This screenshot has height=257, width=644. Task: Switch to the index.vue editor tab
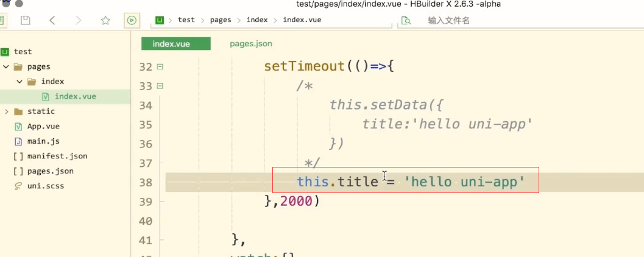pos(176,43)
